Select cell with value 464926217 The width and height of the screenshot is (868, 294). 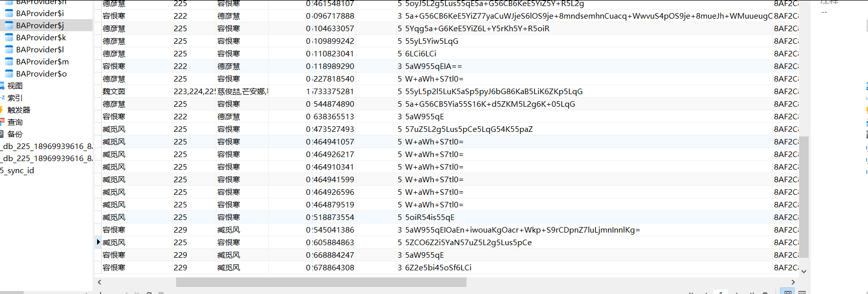pyautogui.click(x=334, y=155)
